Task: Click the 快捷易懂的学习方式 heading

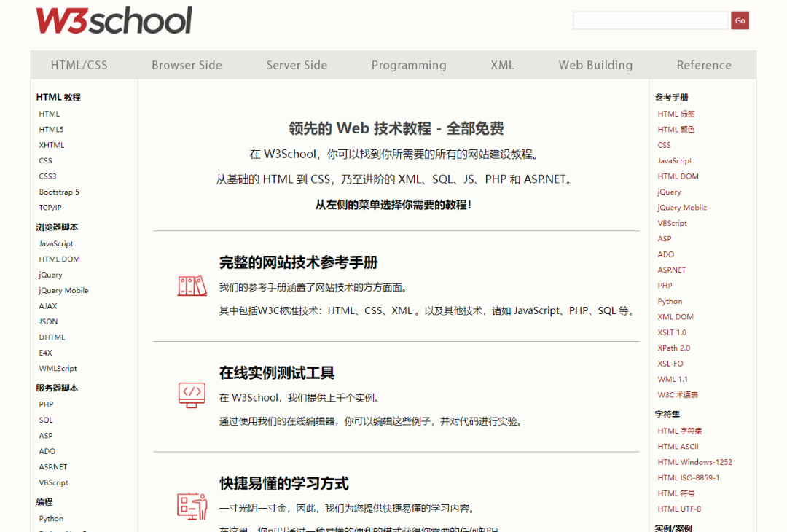Action: point(283,483)
